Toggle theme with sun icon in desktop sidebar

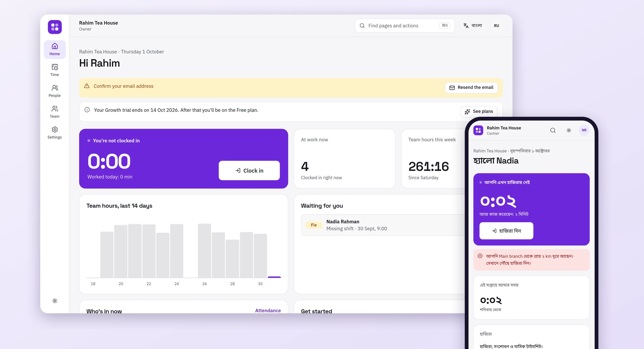[55, 301]
